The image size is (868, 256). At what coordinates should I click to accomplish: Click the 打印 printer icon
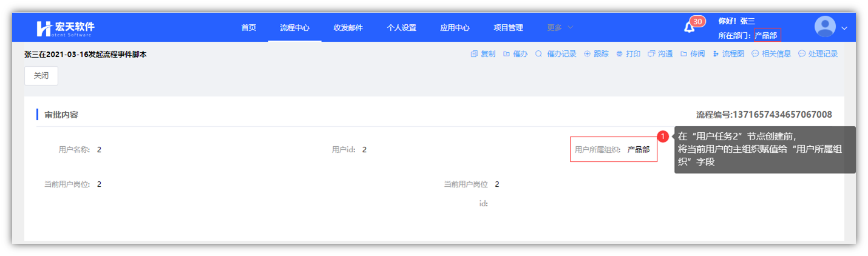click(620, 54)
